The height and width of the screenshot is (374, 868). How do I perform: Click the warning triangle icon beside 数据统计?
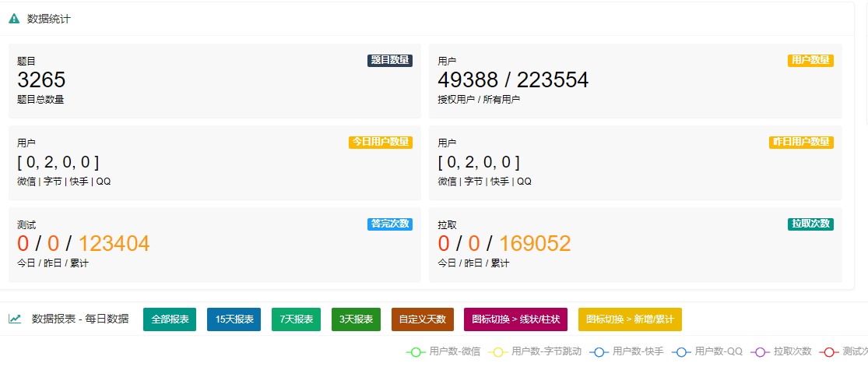pos(14,19)
